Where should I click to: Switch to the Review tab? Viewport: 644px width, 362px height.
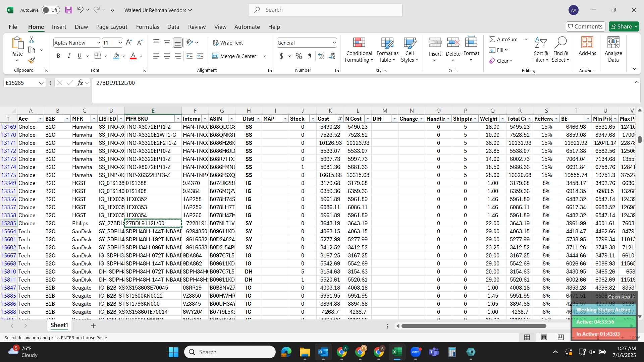coord(197,27)
